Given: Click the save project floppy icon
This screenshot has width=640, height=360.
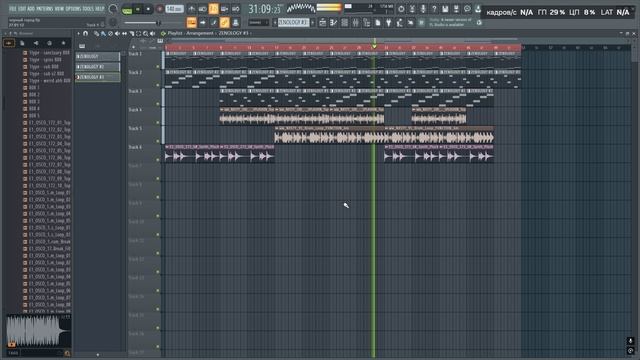Looking at the screenshot, I should (445, 9).
